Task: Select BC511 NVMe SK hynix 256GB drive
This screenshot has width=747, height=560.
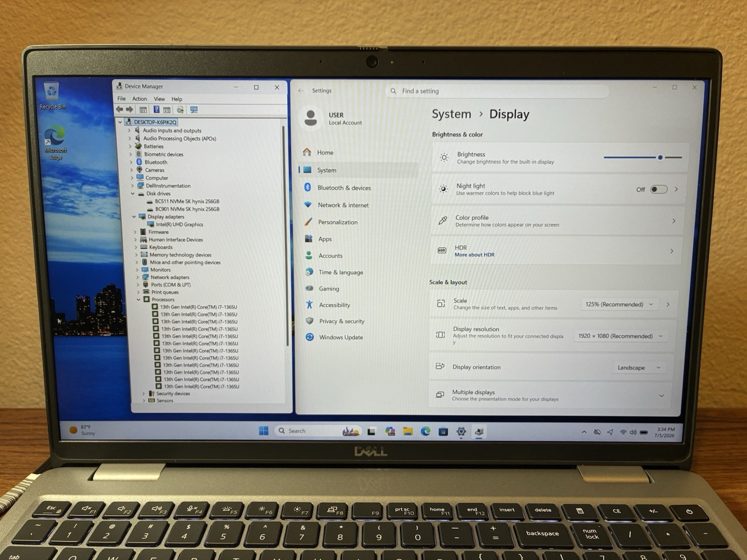Action: coord(187,202)
